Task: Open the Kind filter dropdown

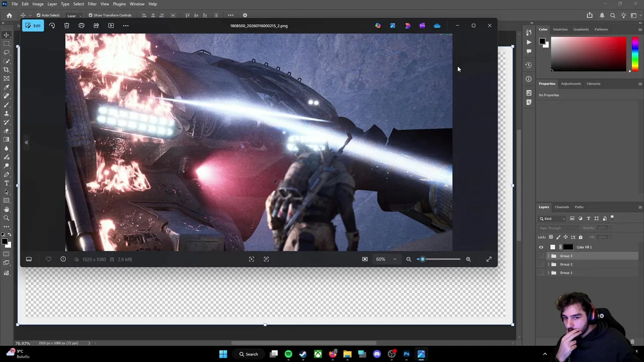Action: tap(552, 218)
